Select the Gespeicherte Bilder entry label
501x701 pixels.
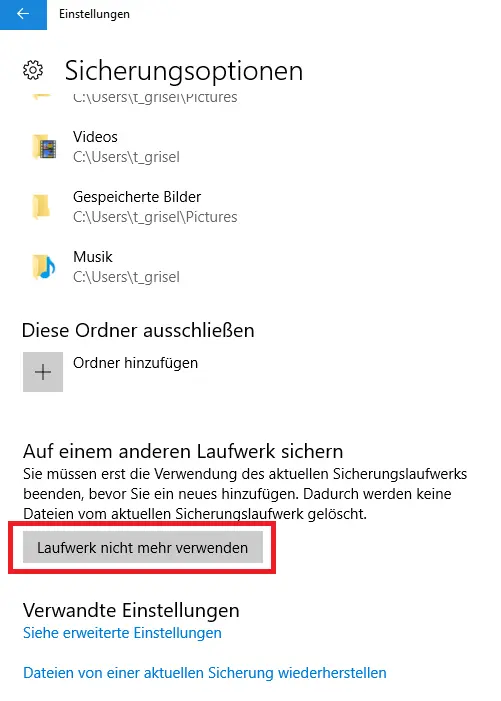tap(137, 197)
